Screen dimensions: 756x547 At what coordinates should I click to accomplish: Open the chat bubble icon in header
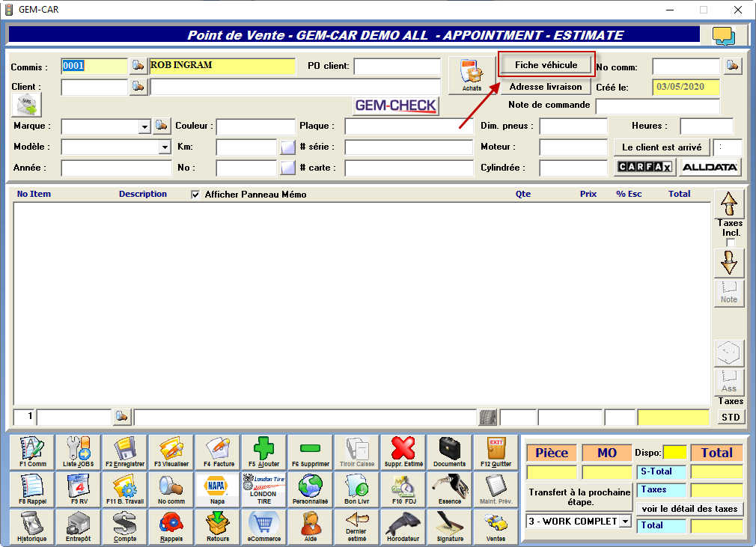(724, 36)
